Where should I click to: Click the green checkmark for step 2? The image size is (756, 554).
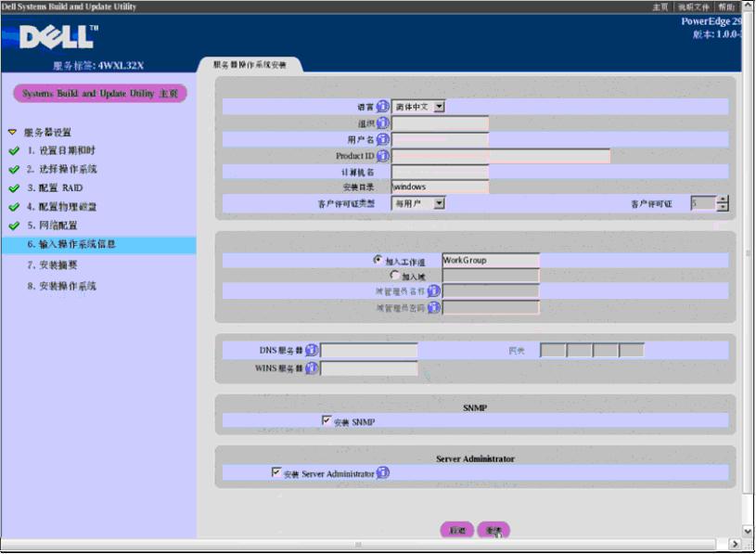pos(14,170)
